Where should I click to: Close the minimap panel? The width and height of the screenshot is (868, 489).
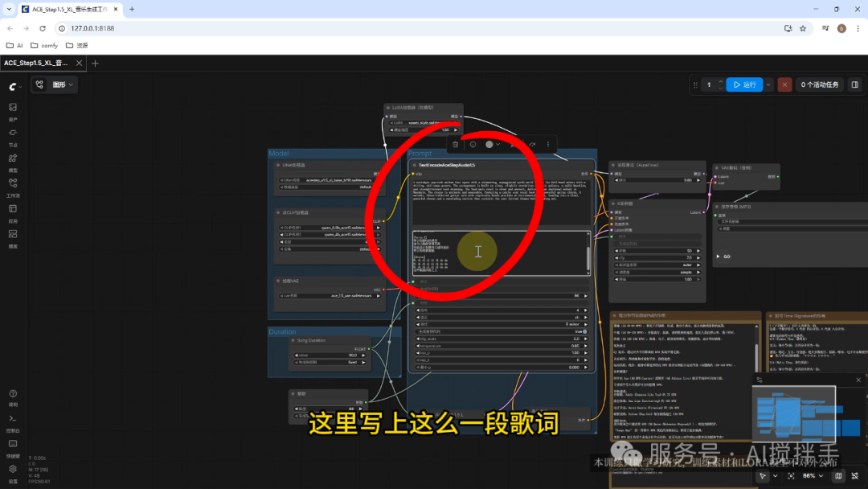(858, 380)
